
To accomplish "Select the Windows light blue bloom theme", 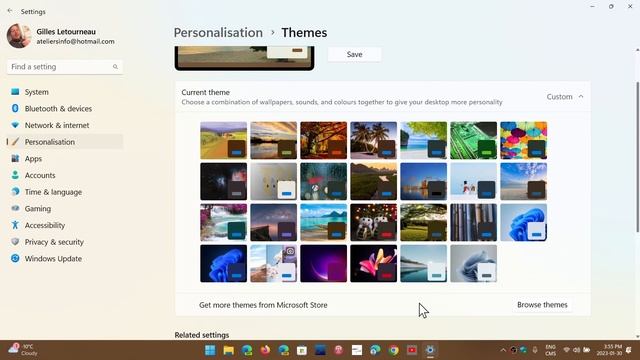I will pos(523,222).
